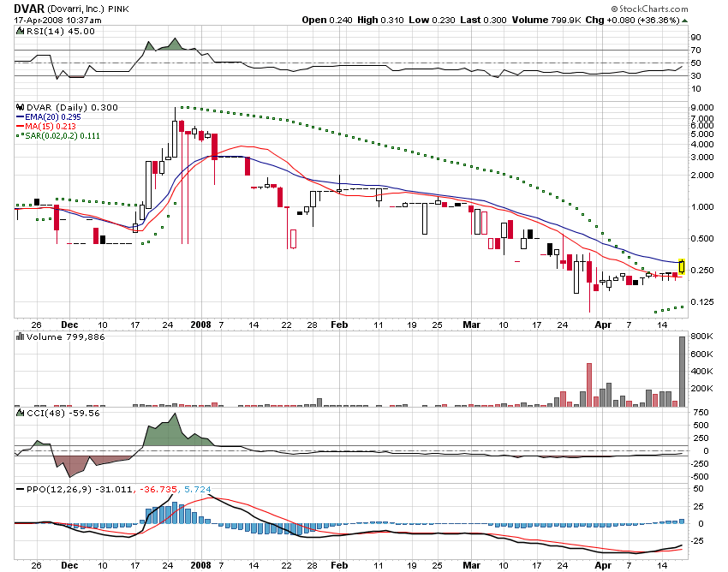Click the 'MA(15) 0.213' legend text

51,126
